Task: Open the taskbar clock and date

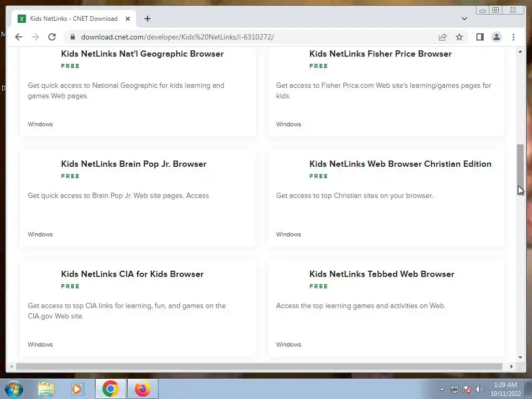Action: [506, 389]
